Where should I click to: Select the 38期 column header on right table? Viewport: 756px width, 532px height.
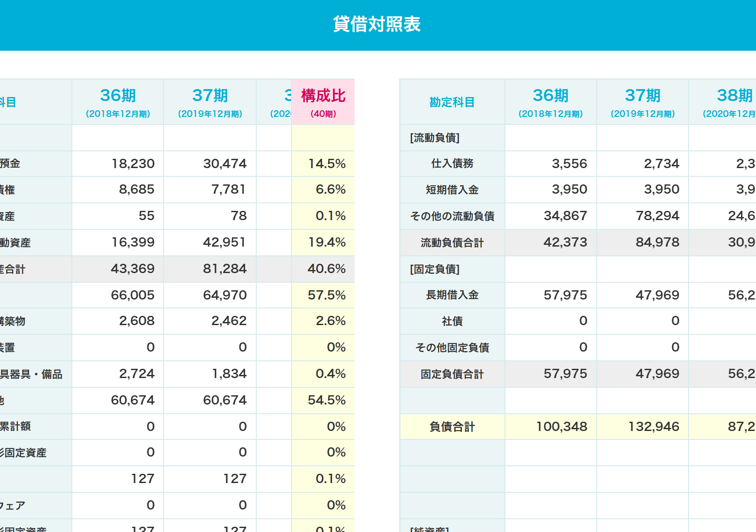click(x=735, y=101)
